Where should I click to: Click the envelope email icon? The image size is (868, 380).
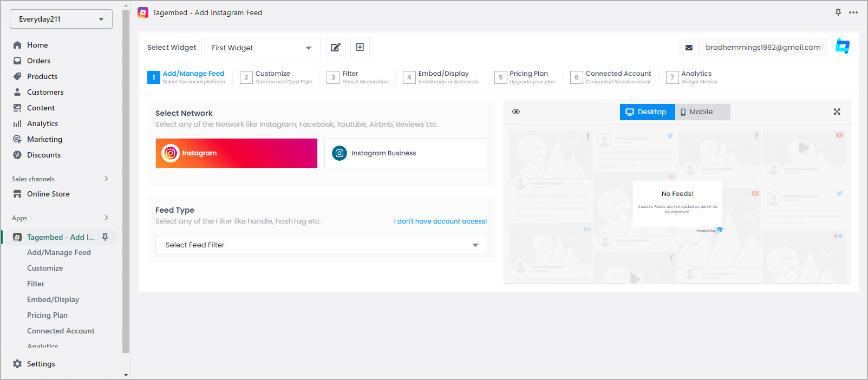[x=689, y=48]
